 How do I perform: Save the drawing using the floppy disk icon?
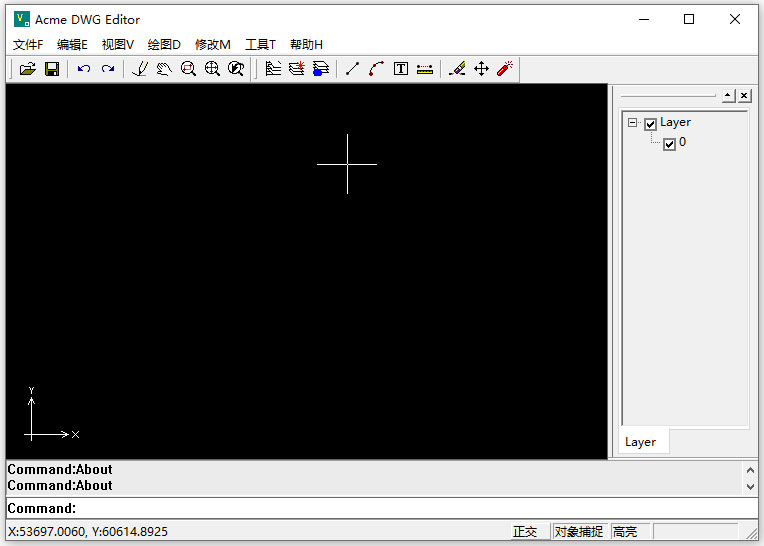coord(52,69)
